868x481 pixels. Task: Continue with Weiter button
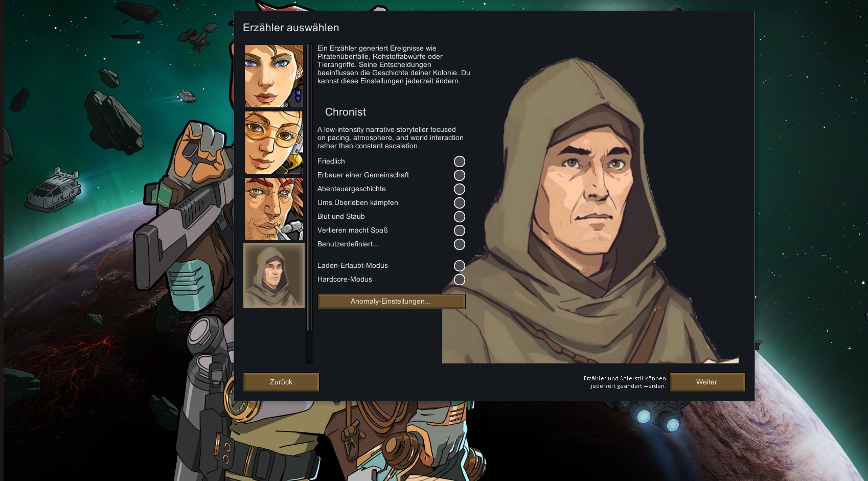[707, 382]
